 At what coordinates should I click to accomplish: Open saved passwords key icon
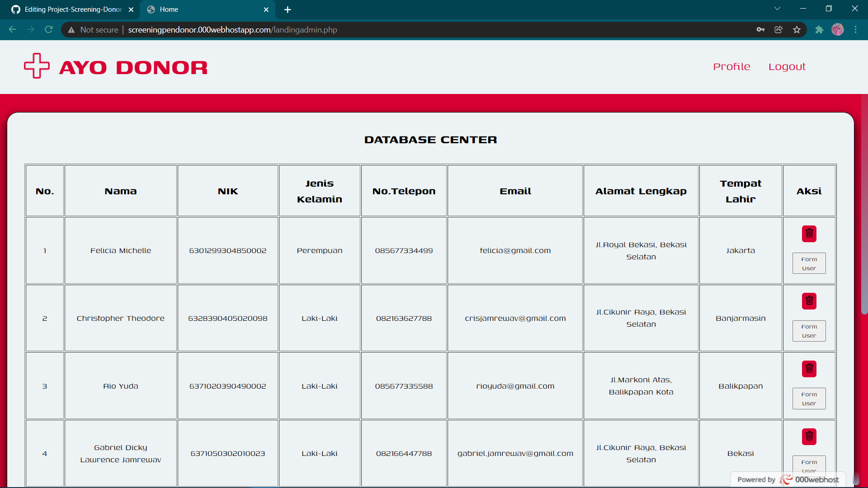pos(760,29)
